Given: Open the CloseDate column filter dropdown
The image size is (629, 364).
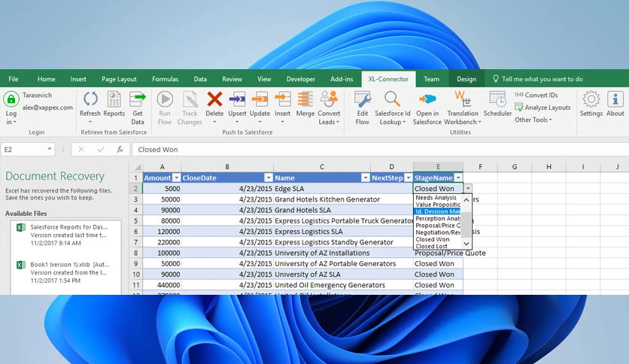Looking at the screenshot, I should (x=269, y=178).
